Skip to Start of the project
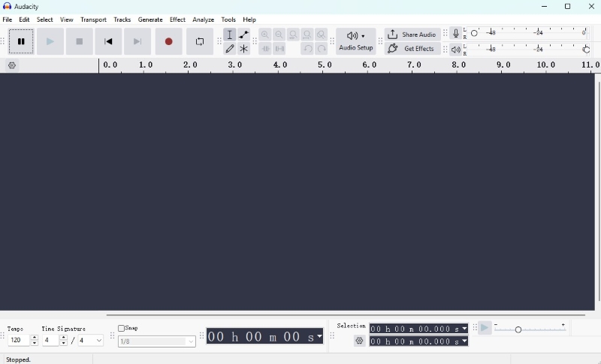Image resolution: width=601 pixels, height=364 pixels. (108, 41)
